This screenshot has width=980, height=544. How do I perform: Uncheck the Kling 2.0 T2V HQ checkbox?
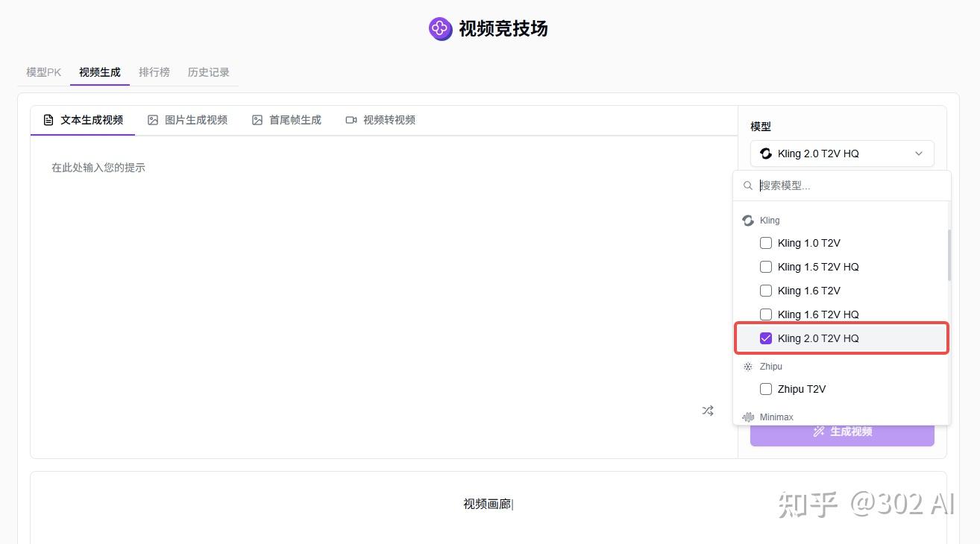point(765,338)
